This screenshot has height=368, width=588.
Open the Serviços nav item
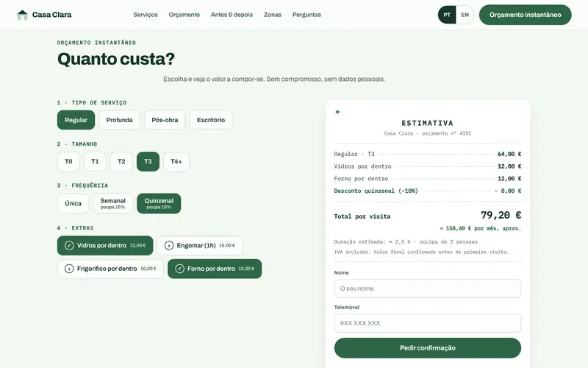tap(146, 15)
